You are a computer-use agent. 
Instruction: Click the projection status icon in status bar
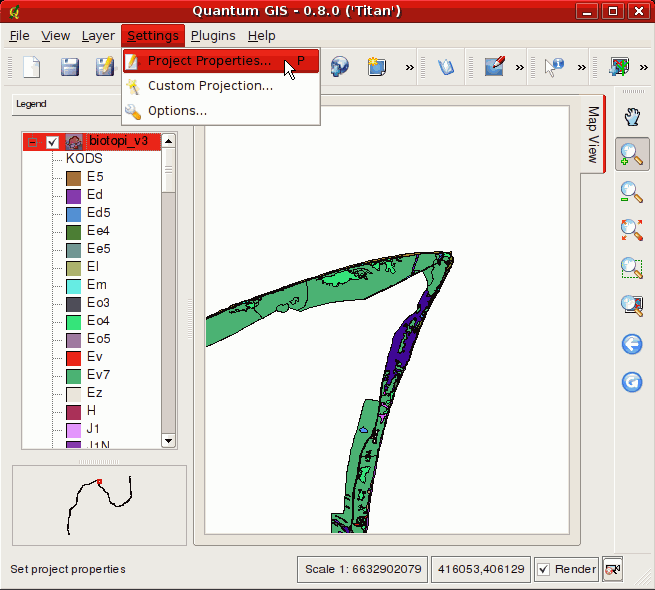[x=612, y=569]
